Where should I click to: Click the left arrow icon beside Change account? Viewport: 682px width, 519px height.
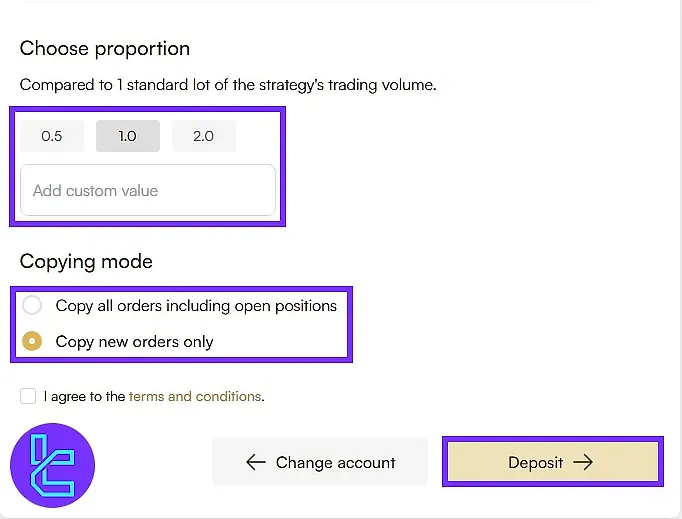coord(255,463)
